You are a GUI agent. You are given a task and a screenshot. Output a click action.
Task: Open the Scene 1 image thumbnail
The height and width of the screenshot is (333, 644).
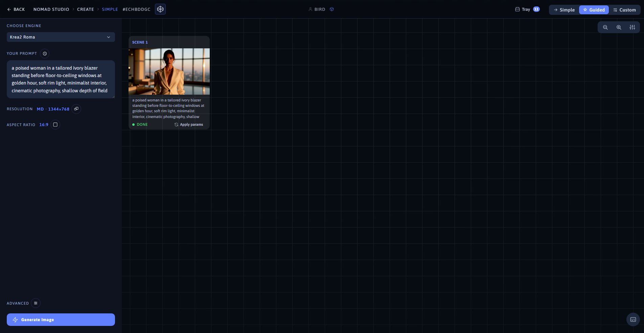[x=169, y=71]
